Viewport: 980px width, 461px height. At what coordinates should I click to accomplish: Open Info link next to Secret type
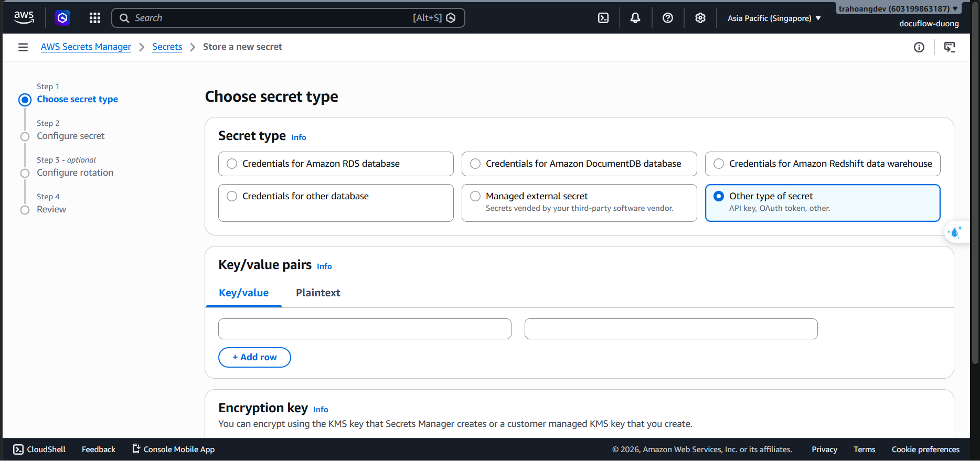click(299, 137)
